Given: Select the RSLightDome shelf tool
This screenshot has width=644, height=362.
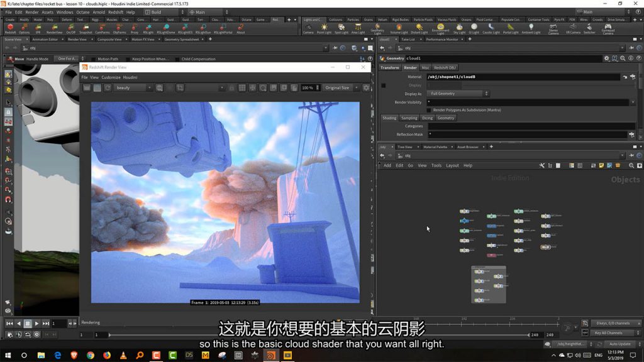Looking at the screenshot, I should (166, 28).
